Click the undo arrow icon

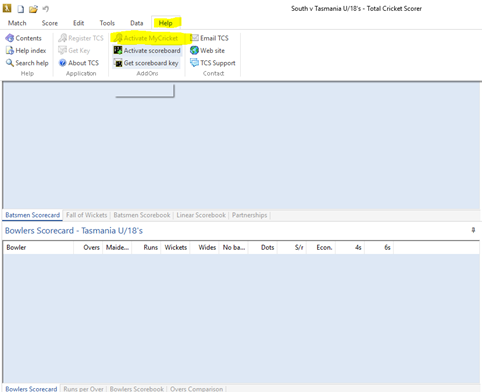point(46,9)
